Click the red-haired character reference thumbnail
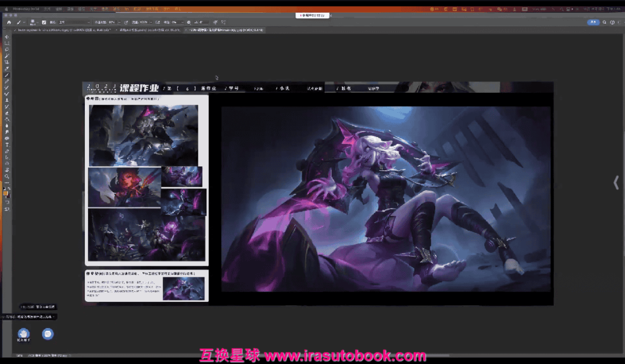This screenshot has width=625, height=364. tap(125, 187)
